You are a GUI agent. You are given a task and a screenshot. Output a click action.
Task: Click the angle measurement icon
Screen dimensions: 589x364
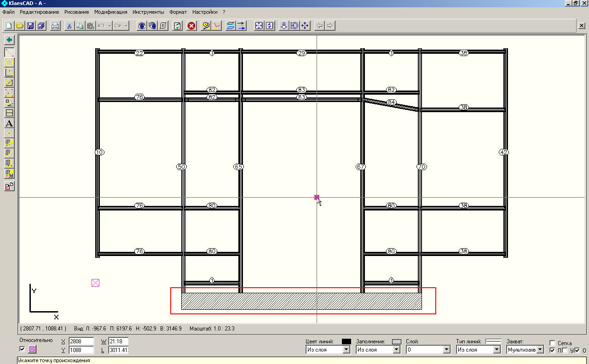[x=217, y=26]
